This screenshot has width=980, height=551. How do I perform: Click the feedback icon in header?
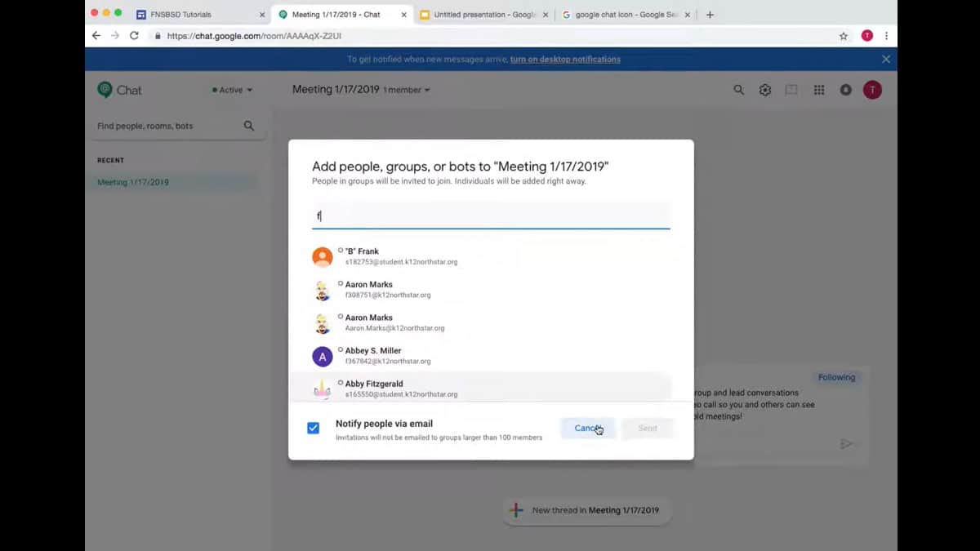[x=791, y=90]
